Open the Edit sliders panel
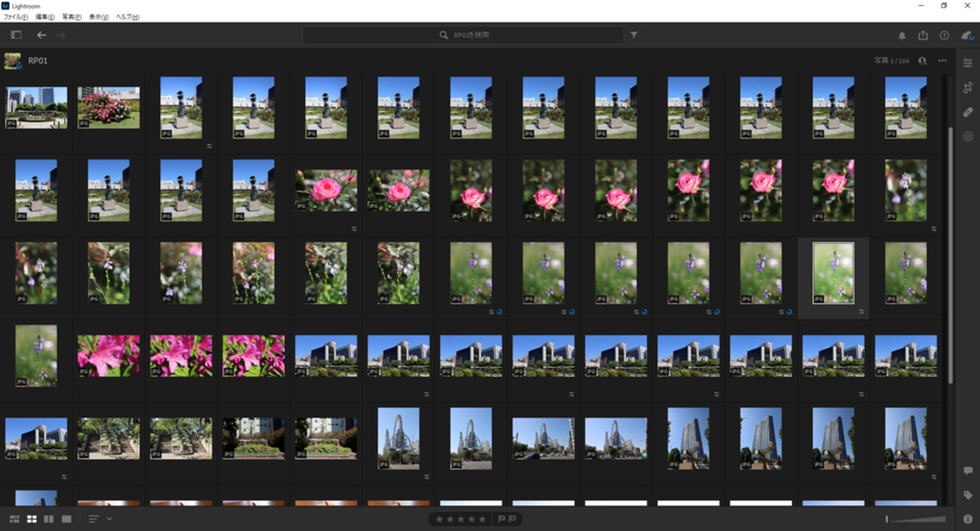Image resolution: width=980 pixels, height=531 pixels. tap(968, 63)
